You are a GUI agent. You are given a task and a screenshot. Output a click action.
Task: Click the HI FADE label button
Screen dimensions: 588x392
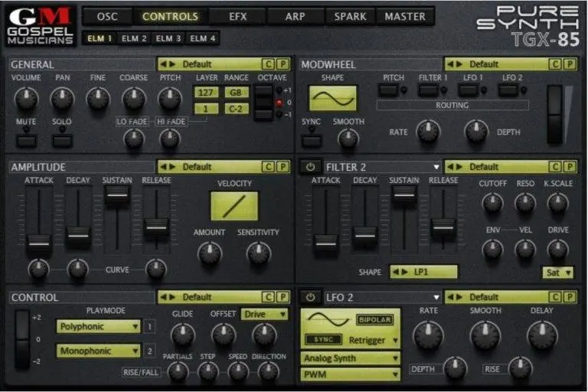pos(171,122)
